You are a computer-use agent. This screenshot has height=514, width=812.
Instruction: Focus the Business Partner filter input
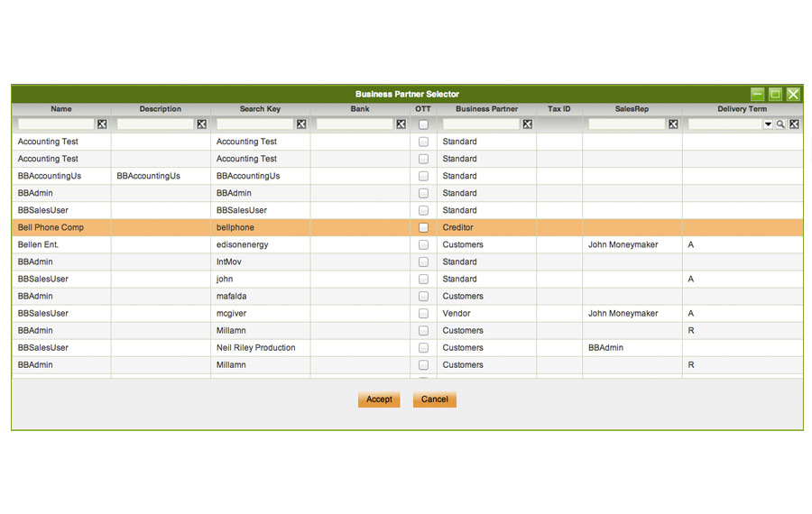pyautogui.click(x=481, y=124)
